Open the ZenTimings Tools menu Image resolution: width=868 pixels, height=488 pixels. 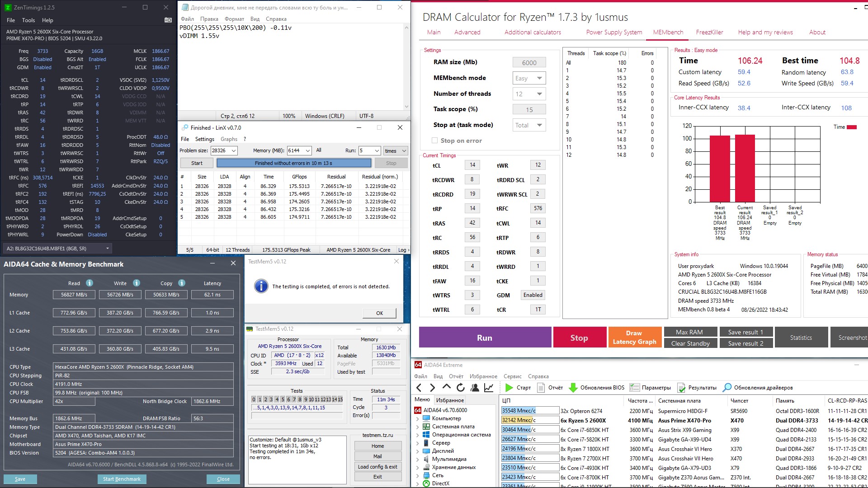point(28,20)
